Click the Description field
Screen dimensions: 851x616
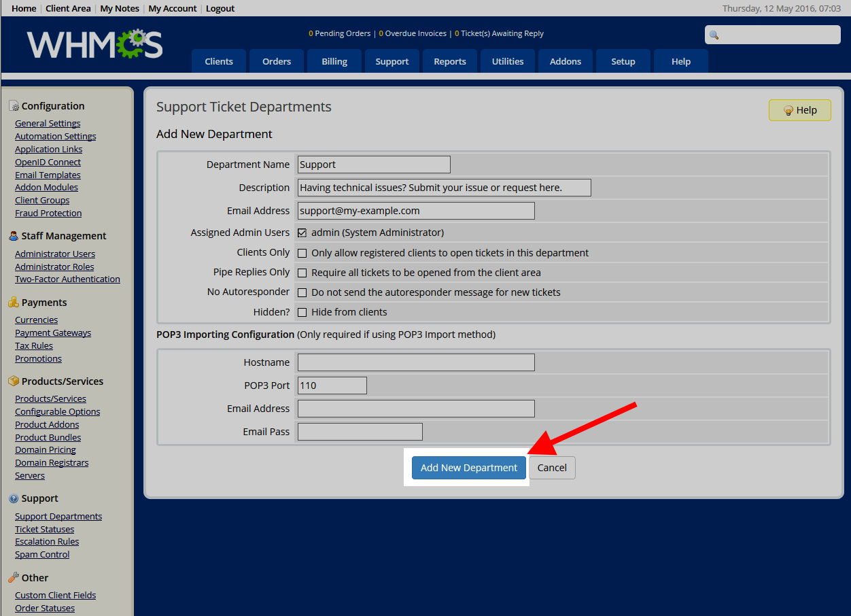click(445, 188)
